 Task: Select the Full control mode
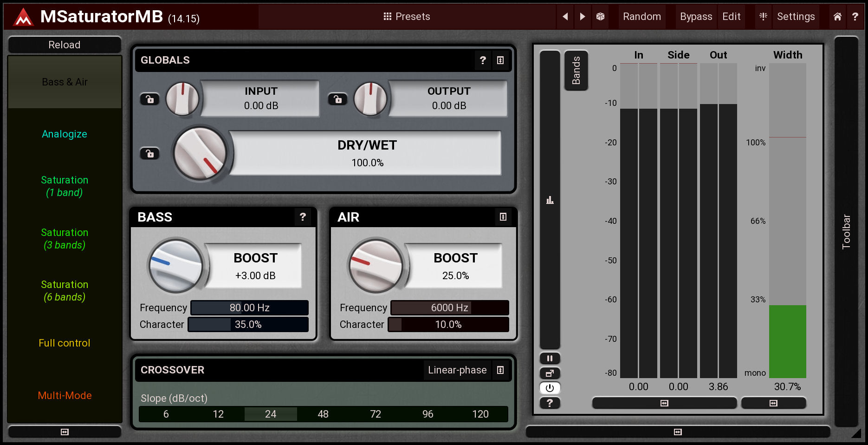click(x=65, y=343)
